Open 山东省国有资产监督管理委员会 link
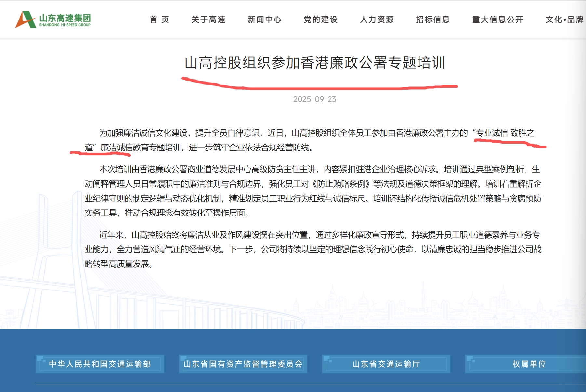This screenshot has width=586, height=392. pyautogui.click(x=243, y=364)
